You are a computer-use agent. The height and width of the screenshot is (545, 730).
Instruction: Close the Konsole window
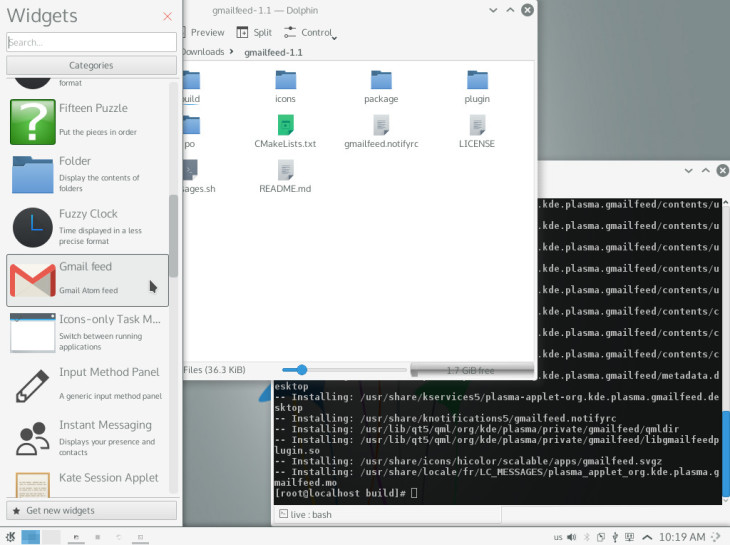(x=723, y=171)
